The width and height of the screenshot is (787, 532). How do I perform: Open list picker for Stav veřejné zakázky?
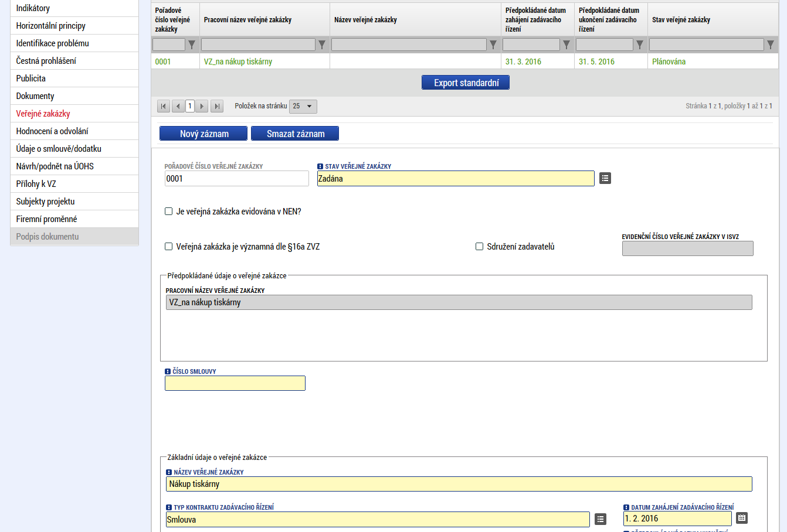(605, 178)
